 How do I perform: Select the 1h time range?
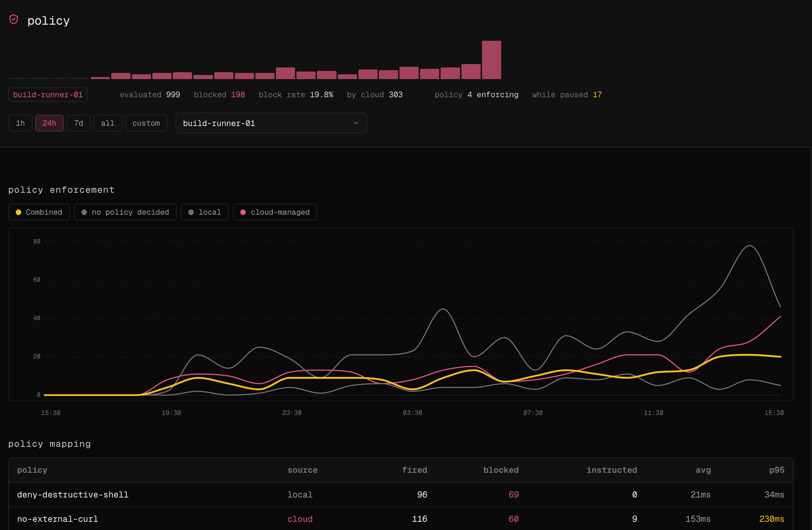(20, 123)
